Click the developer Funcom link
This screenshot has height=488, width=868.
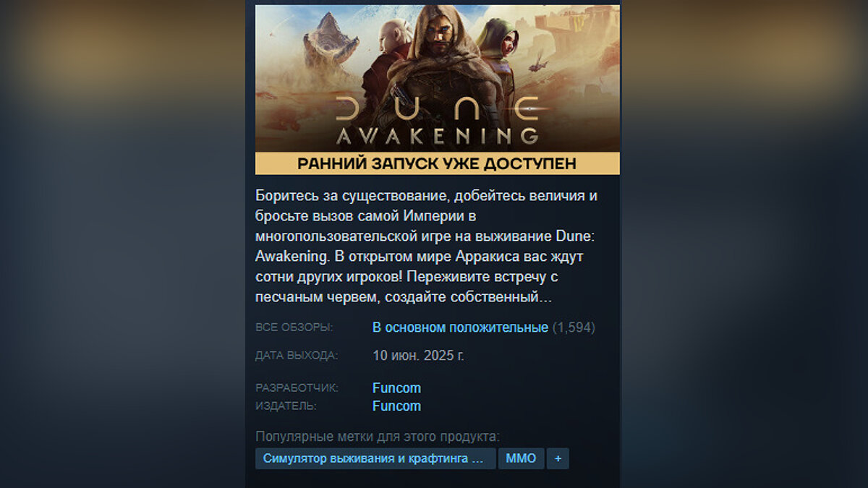click(396, 388)
